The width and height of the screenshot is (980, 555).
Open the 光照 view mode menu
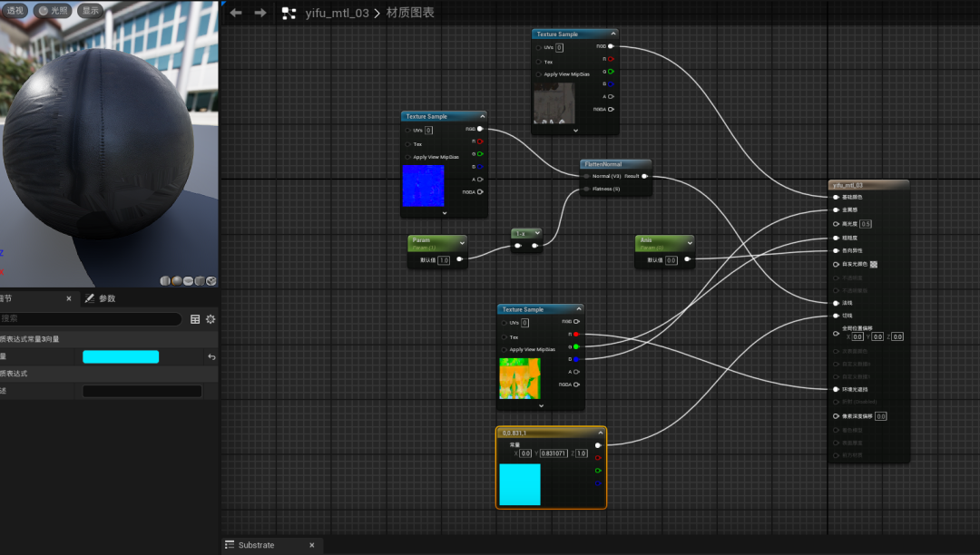point(53,11)
